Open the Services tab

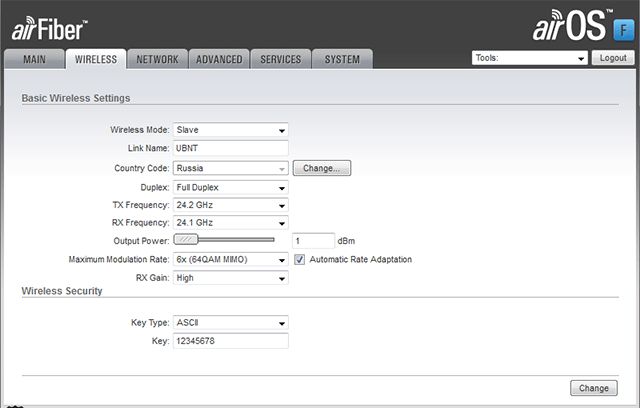280,60
